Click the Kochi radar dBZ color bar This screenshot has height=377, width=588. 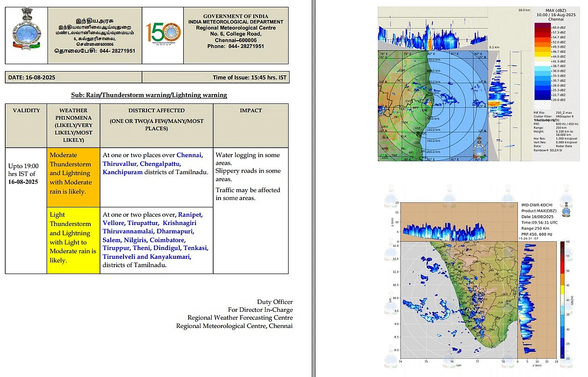(562, 300)
